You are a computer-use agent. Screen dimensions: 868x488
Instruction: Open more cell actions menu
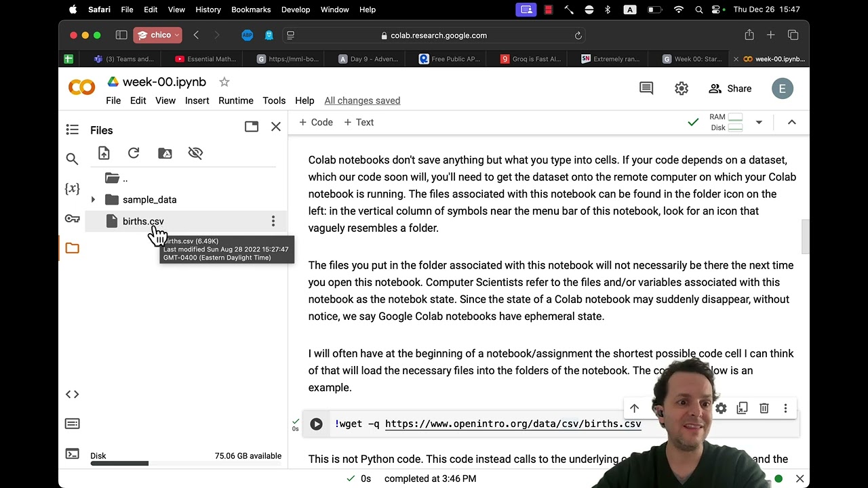pyautogui.click(x=785, y=408)
